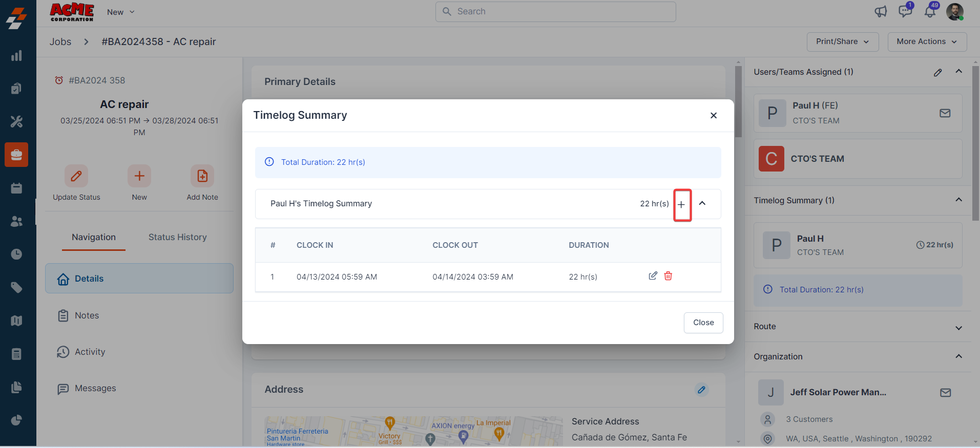980x448 pixels.
Task: Click the plus icon to add timelog
Action: [x=681, y=204]
